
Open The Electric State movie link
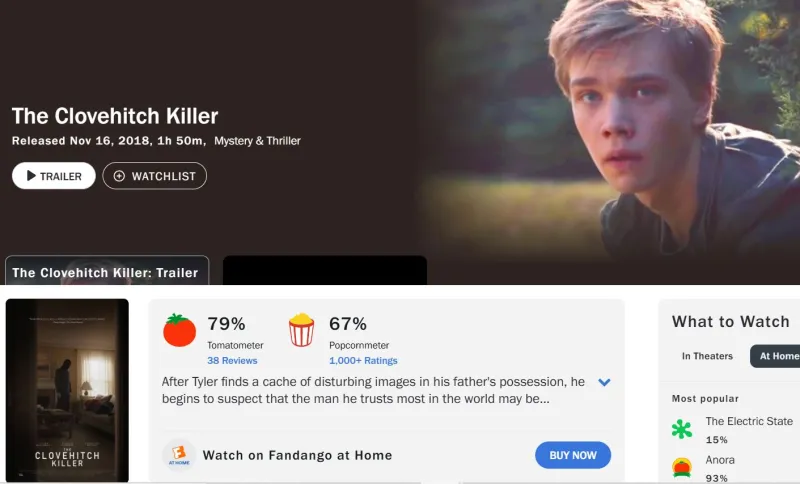[749, 421]
